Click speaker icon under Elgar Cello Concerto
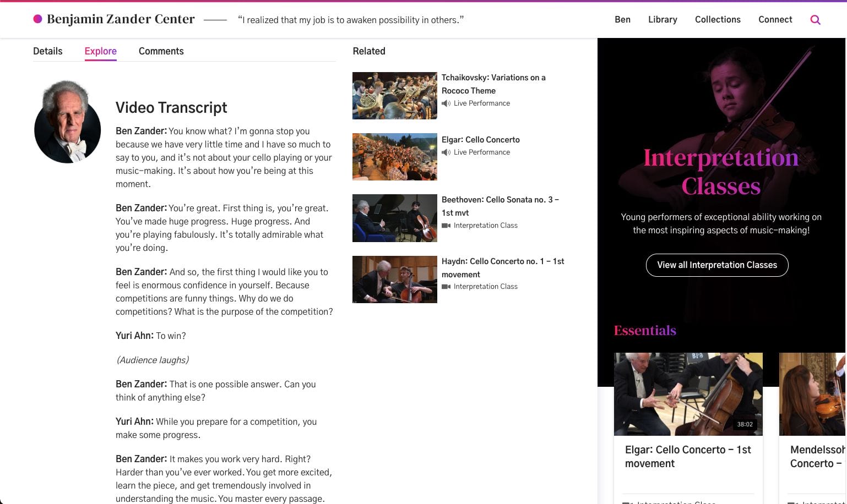The height and width of the screenshot is (504, 847). pyautogui.click(x=446, y=152)
